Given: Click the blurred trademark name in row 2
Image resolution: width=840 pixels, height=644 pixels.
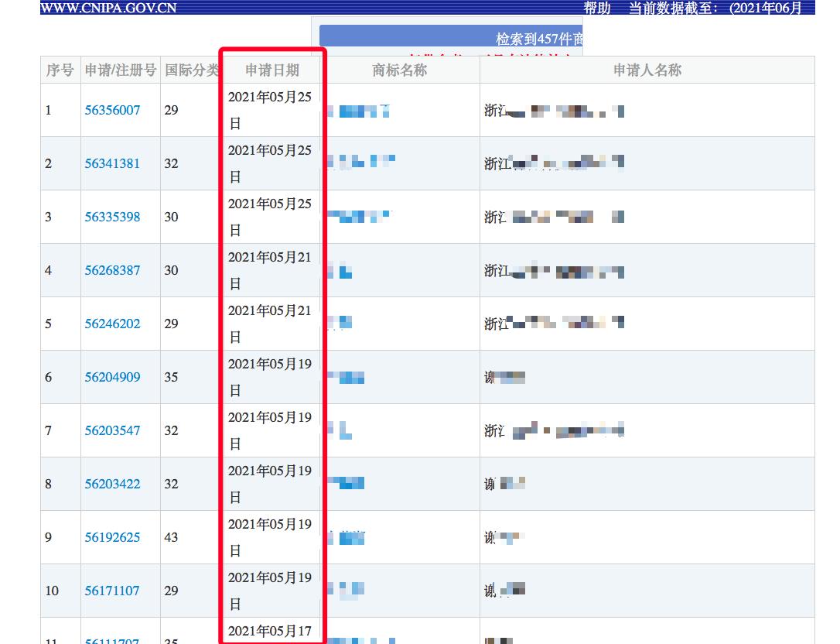Looking at the screenshot, I should pos(362,162).
